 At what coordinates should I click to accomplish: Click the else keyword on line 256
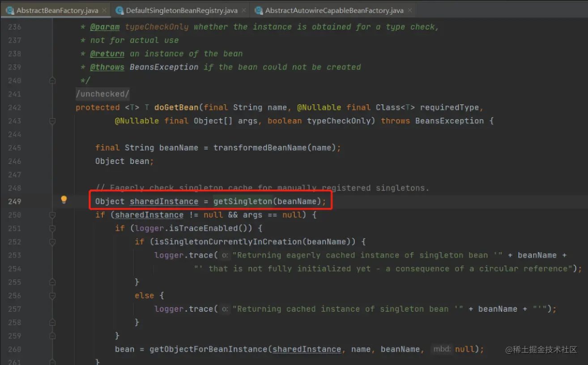click(x=144, y=296)
